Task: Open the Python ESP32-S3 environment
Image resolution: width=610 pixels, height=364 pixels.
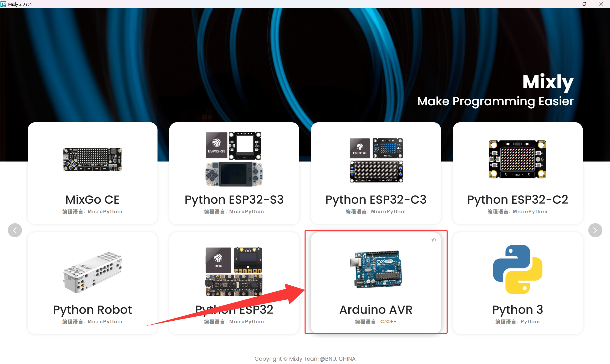Action: [x=234, y=199]
